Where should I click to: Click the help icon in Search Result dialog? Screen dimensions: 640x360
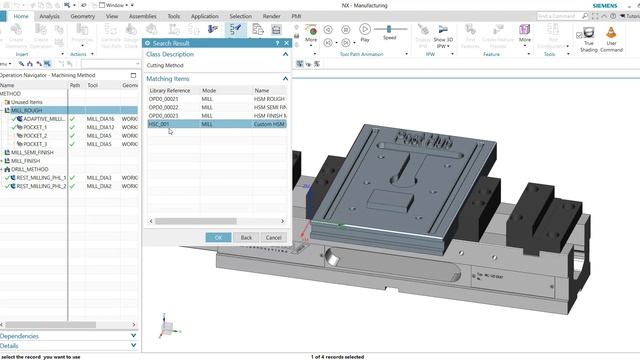(278, 43)
